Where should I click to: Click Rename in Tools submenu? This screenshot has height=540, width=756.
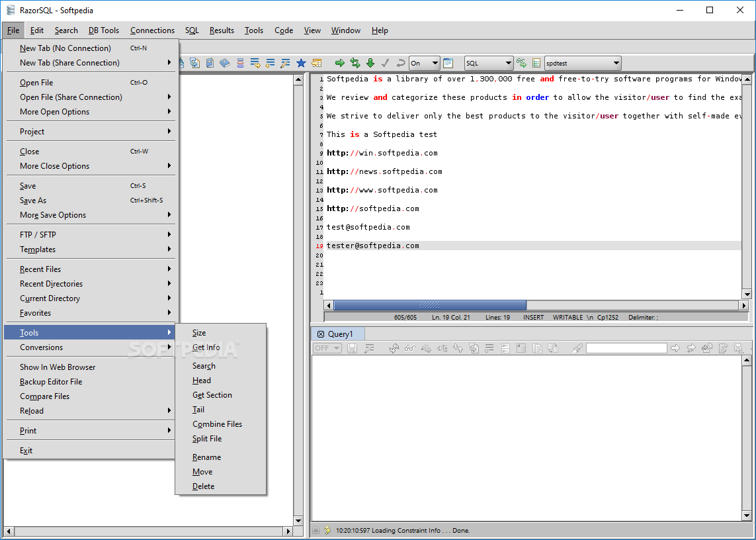(220, 457)
